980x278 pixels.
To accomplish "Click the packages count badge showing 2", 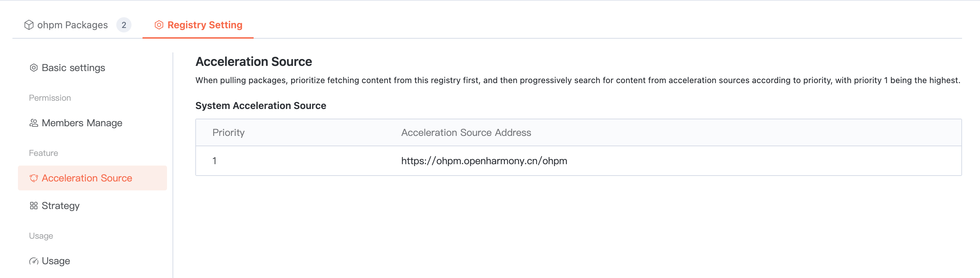I will tap(124, 25).
